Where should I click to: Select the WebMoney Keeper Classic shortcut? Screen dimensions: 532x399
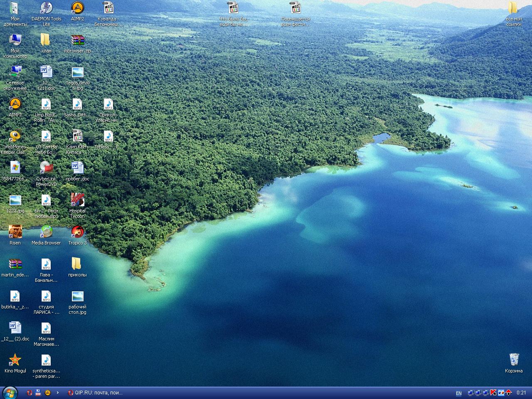[x=15, y=142]
